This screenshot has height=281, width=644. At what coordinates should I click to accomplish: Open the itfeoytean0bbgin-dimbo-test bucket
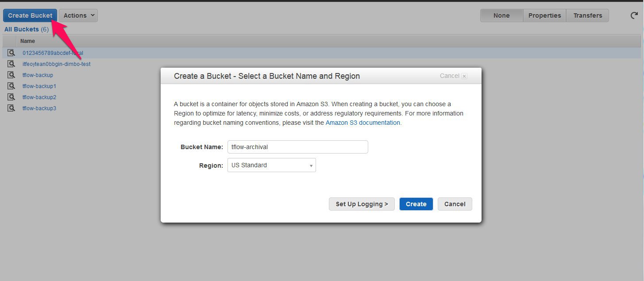point(57,64)
